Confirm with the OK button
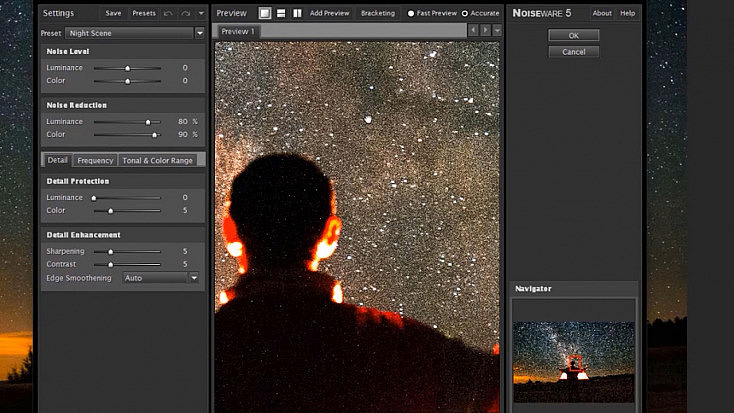This screenshot has height=413, width=734. [x=573, y=35]
